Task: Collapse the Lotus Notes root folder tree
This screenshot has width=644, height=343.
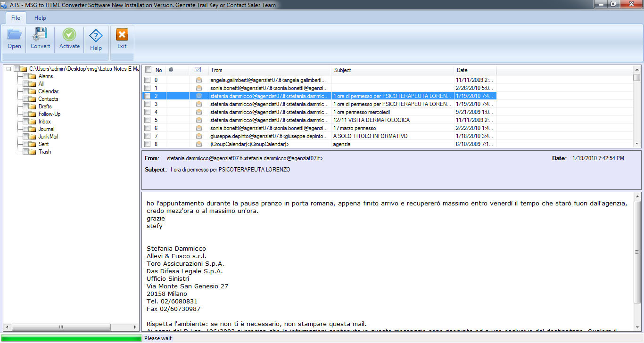Action: 9,69
